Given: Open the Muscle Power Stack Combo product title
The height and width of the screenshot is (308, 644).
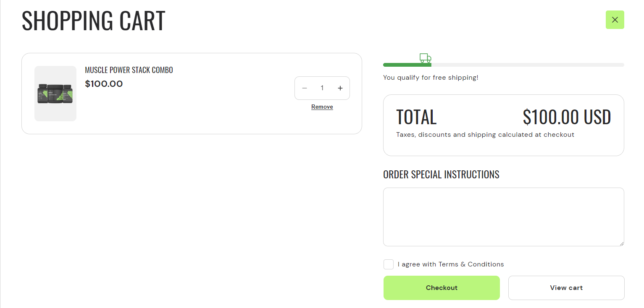Looking at the screenshot, I should 129,70.
